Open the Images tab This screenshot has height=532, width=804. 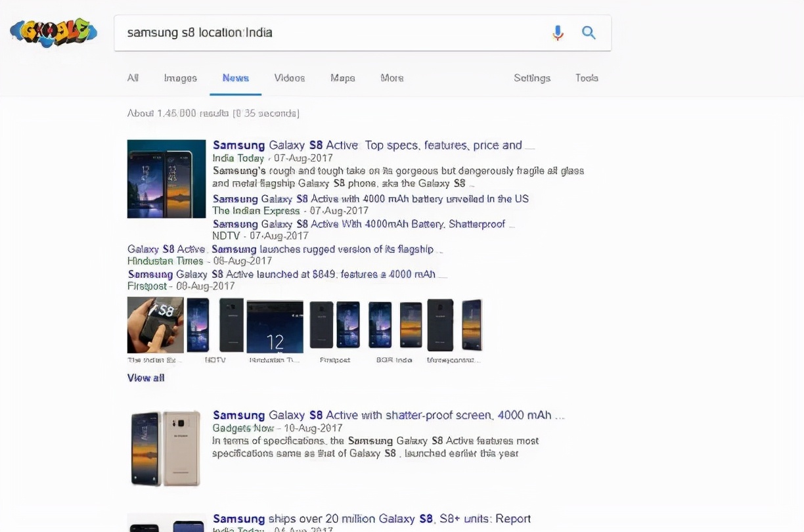pos(180,78)
